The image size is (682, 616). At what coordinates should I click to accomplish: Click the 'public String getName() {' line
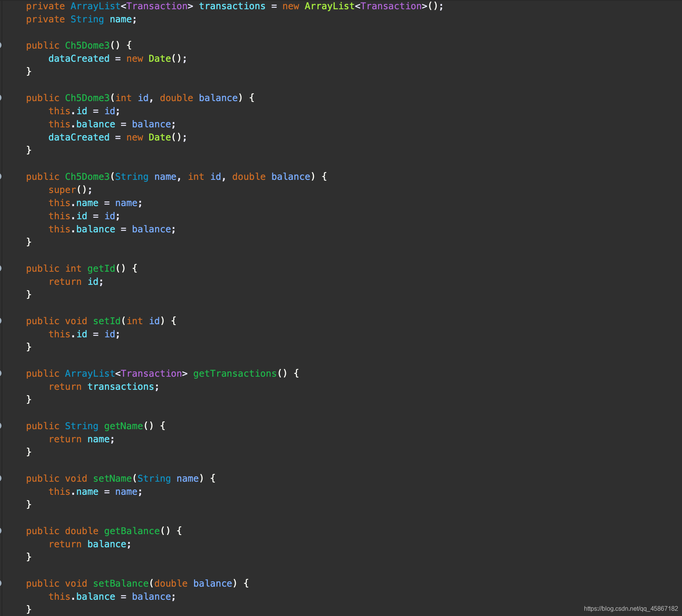96,426
